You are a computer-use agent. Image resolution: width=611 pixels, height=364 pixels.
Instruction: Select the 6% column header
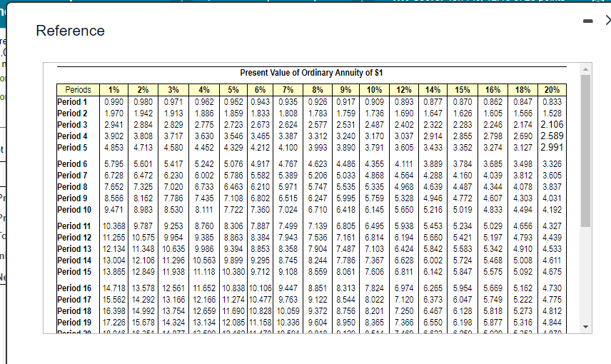pos(260,90)
